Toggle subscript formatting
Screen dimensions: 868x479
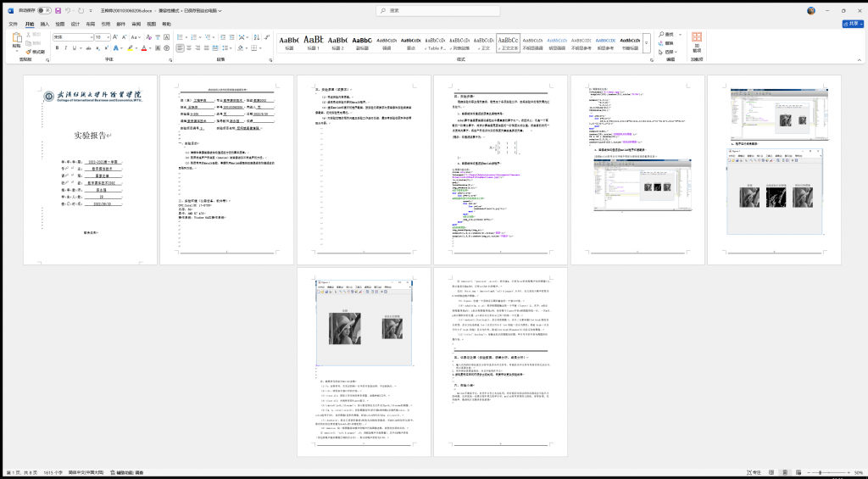97,48
